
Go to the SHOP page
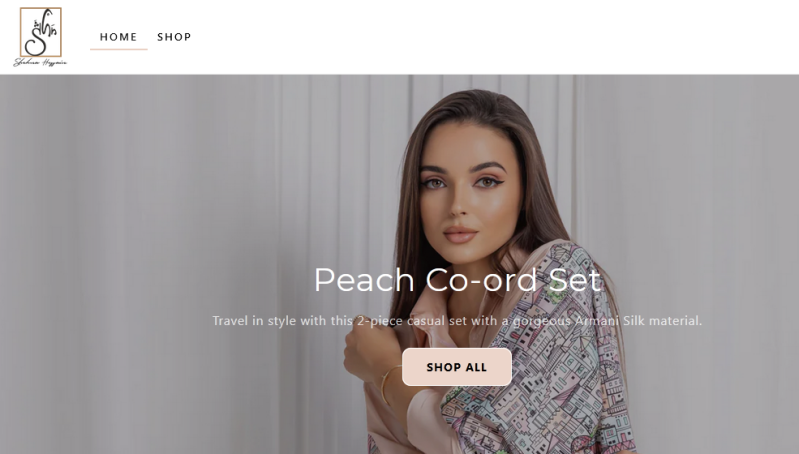pos(174,37)
